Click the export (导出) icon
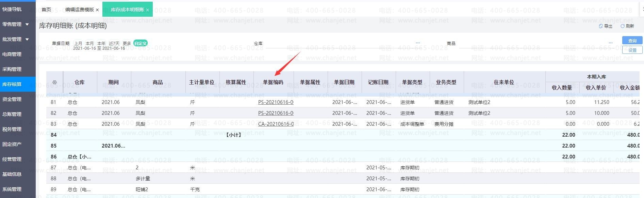Screen dimensions: 644x198 [x=600, y=26]
